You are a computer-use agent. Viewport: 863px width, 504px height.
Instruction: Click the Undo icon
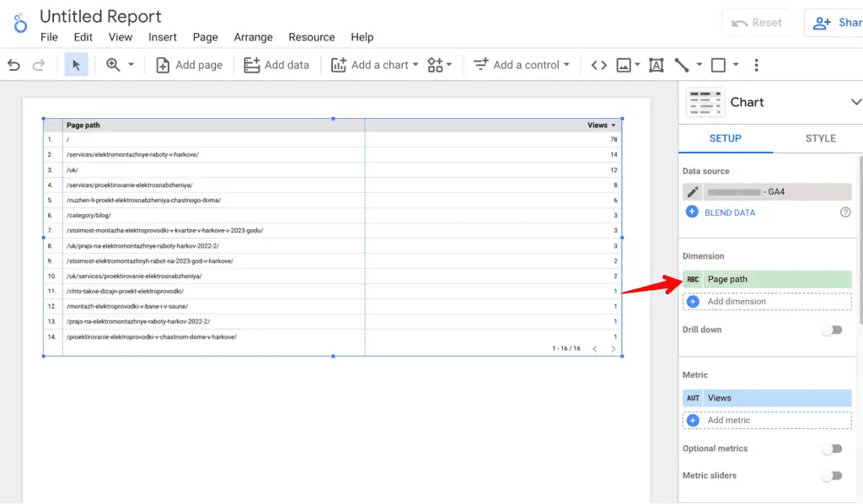12,64
